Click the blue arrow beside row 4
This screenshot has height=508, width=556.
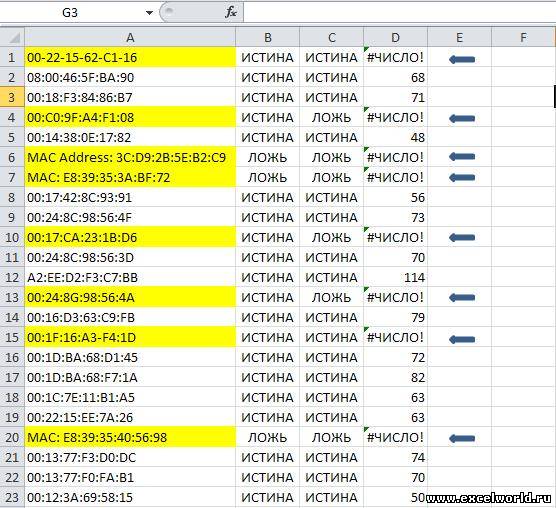(462, 118)
